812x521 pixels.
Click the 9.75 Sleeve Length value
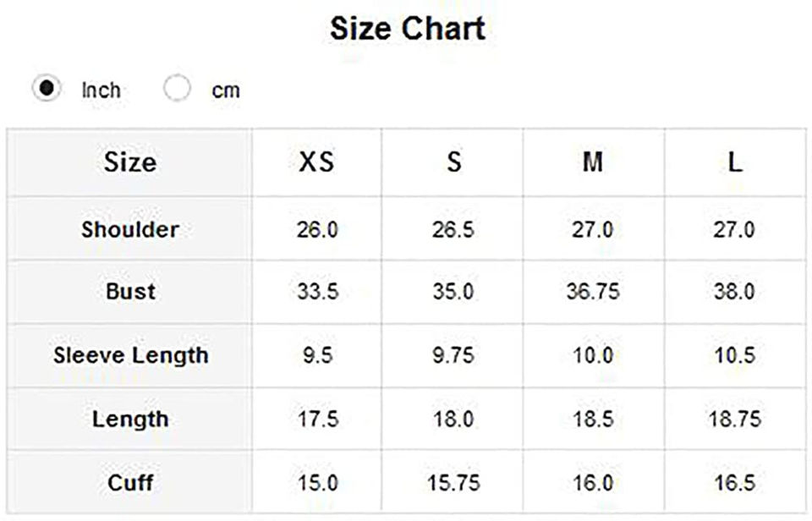(453, 356)
